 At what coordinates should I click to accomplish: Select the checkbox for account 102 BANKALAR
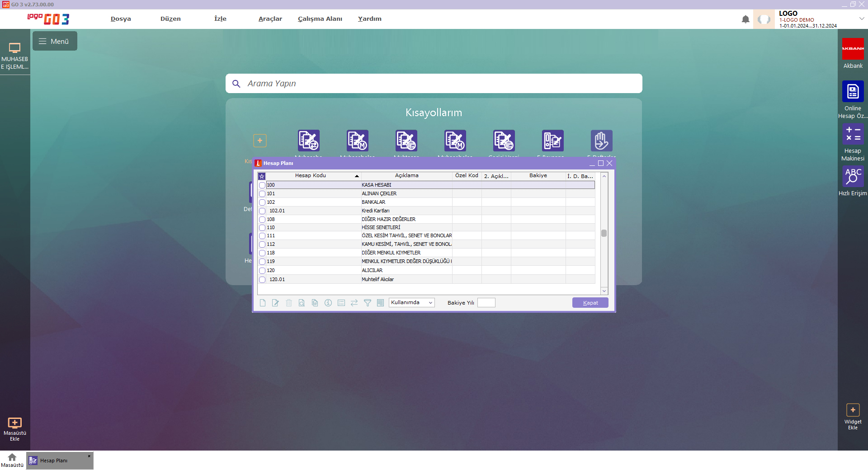point(262,202)
